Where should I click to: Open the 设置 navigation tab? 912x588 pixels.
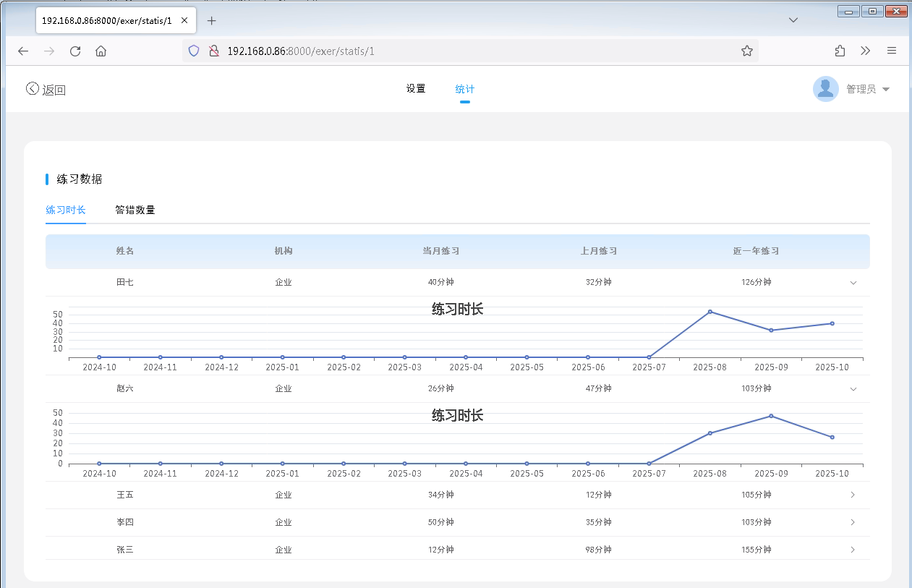[x=416, y=89]
